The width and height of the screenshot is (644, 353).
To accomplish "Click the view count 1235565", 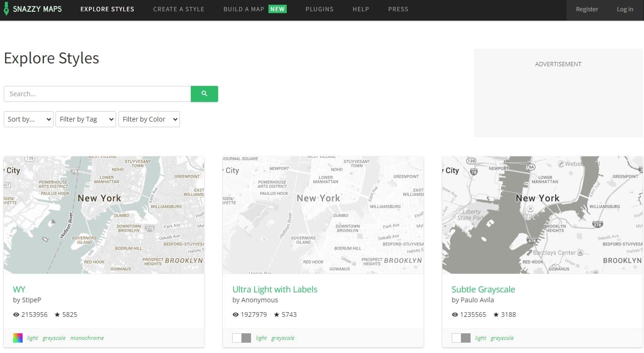I will click(x=473, y=315).
